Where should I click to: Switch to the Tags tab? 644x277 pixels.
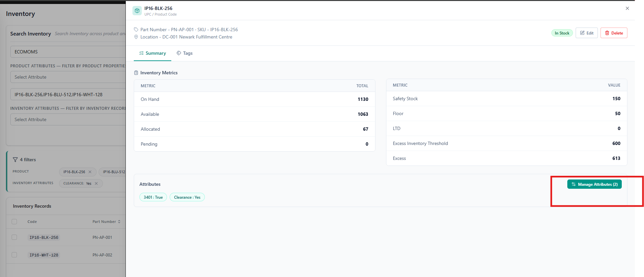click(185, 53)
